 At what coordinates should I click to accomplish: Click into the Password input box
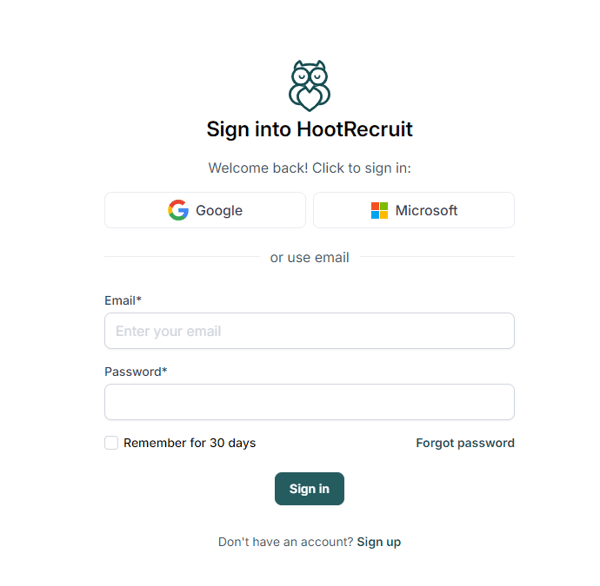[x=309, y=402]
